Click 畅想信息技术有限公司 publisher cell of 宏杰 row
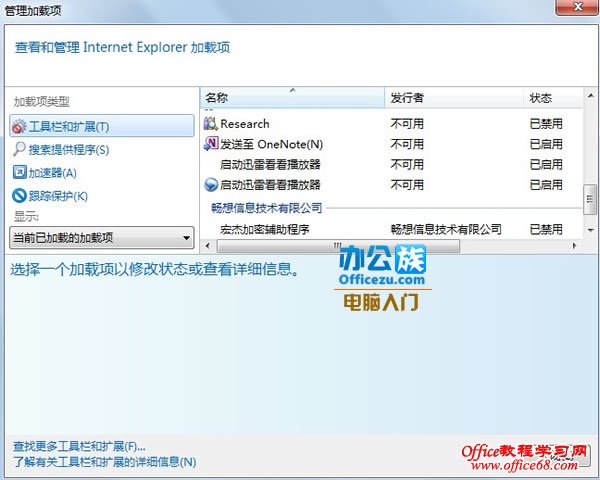Image resolution: width=600 pixels, height=480 pixels. click(446, 229)
